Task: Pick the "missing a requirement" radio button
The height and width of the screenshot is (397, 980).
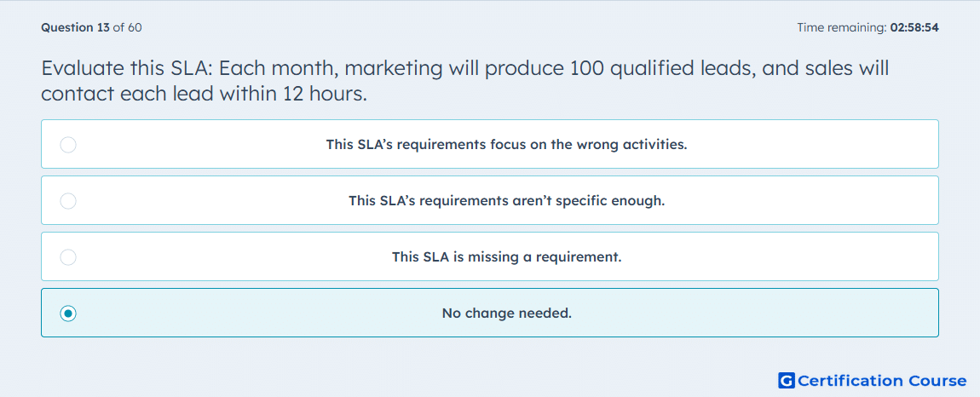Action: pyautogui.click(x=68, y=257)
